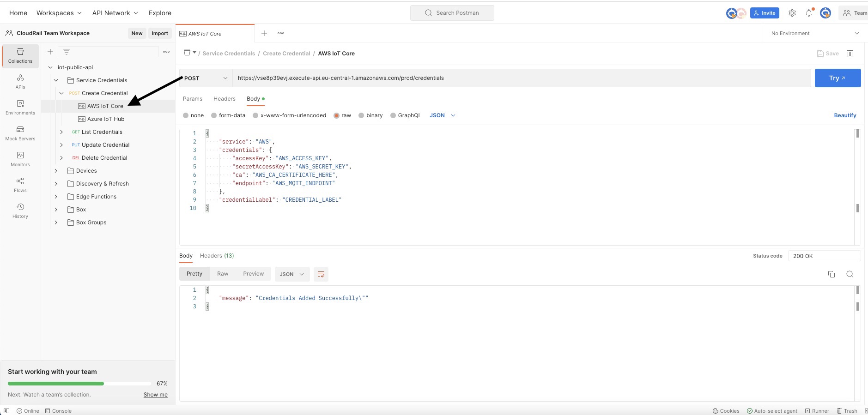
Task: Copy response body with copy icon
Action: point(832,274)
